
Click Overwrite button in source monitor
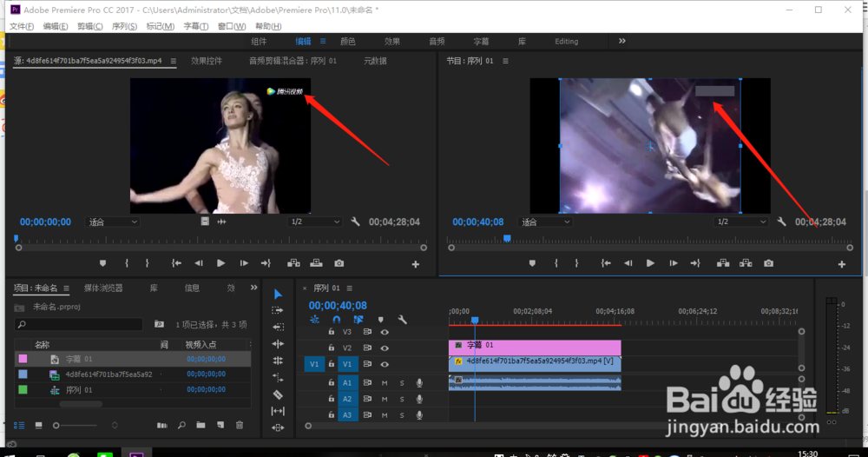pyautogui.click(x=316, y=263)
